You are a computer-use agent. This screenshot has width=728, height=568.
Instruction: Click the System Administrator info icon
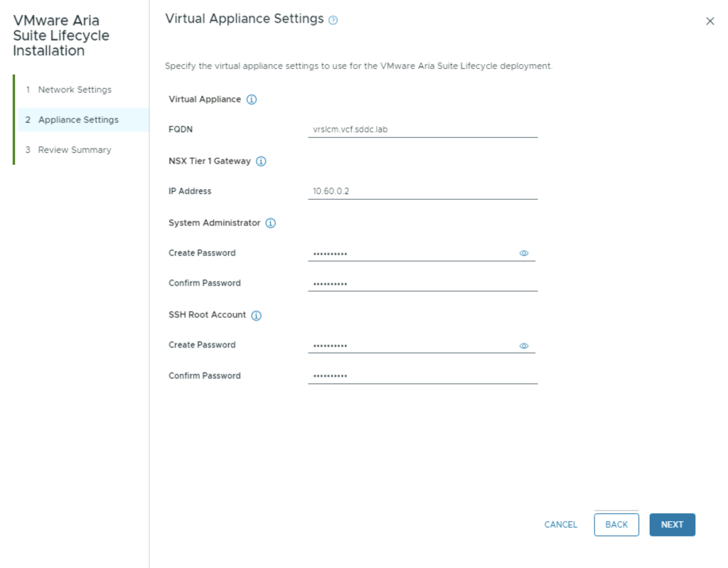coord(270,223)
